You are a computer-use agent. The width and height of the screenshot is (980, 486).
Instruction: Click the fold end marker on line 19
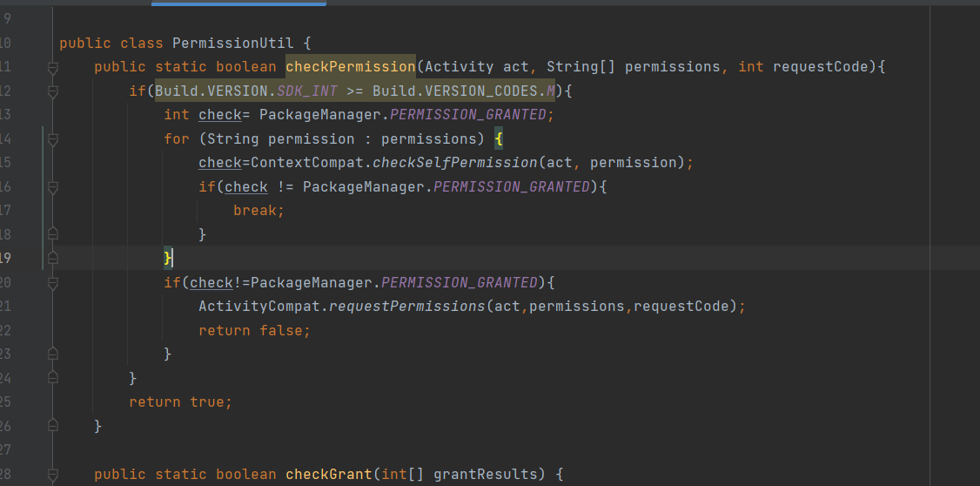53,258
